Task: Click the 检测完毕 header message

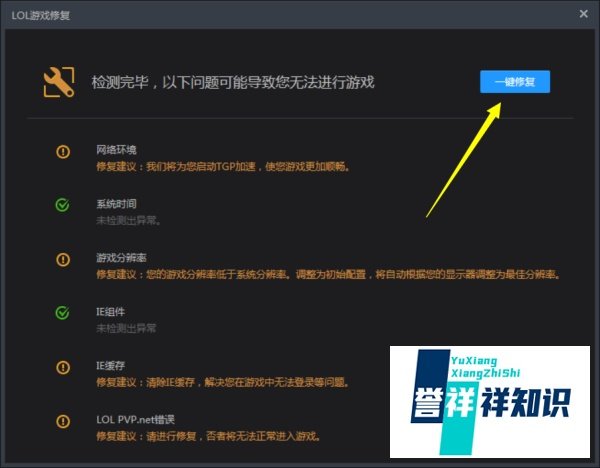Action: pyautogui.click(x=233, y=82)
